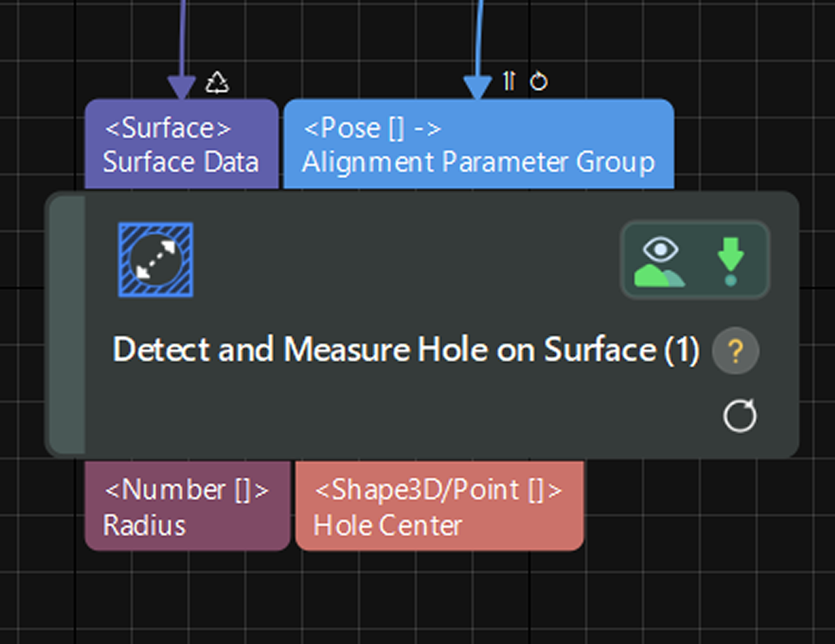Click the grey left edge strip of the node

tap(68, 324)
